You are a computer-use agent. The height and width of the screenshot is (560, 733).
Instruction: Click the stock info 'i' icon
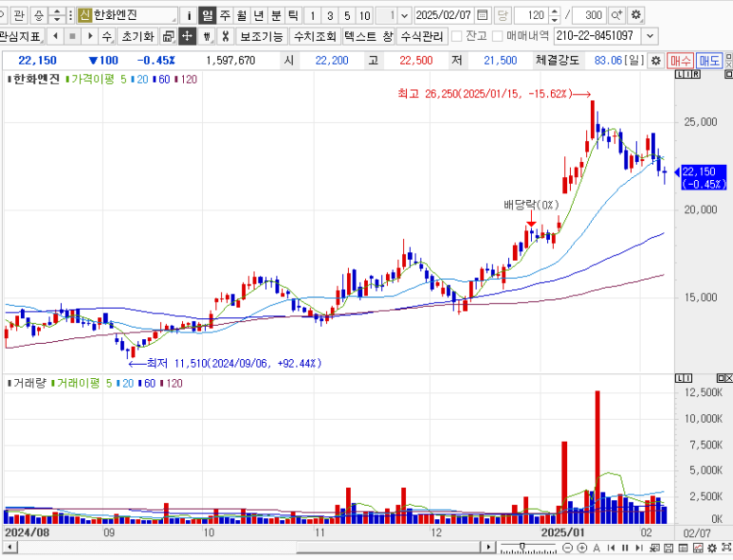[189, 15]
